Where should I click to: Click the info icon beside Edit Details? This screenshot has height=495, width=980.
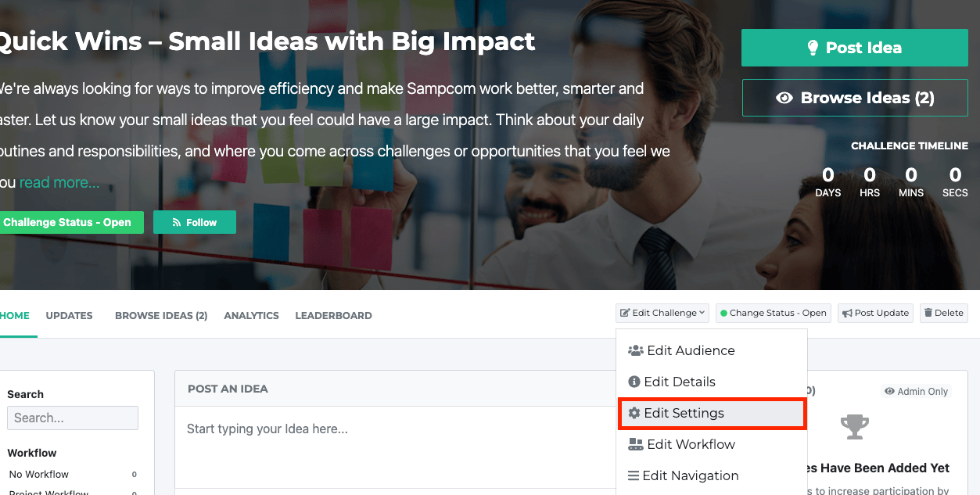[634, 382]
